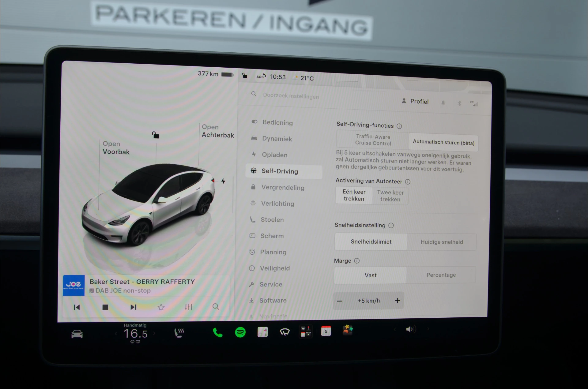Screen dimensions: 588x389
Task: Tap the charge port lightning icon
Action: [223, 181]
